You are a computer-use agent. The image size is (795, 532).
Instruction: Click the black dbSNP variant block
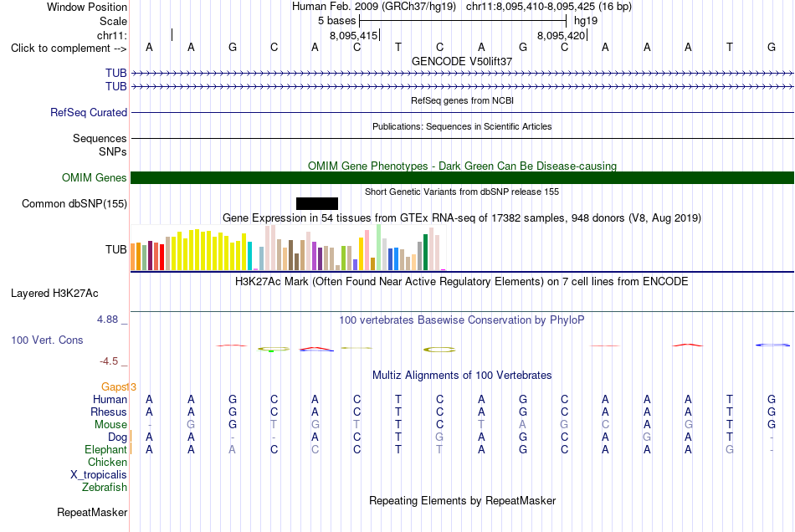[317, 203]
